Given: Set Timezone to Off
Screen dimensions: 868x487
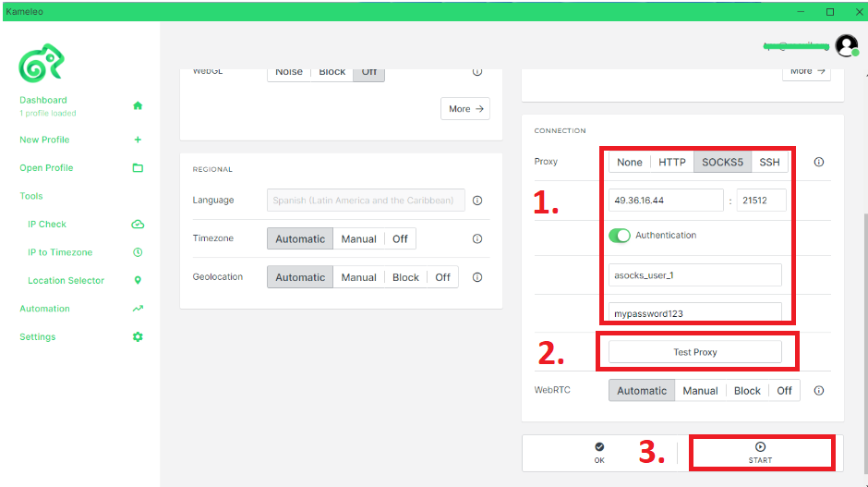Looking at the screenshot, I should [x=400, y=238].
